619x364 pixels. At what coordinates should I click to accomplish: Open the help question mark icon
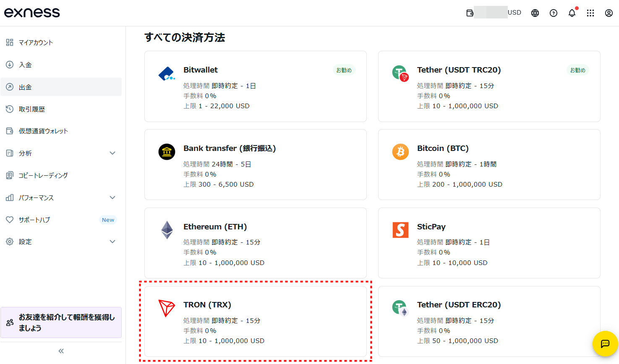coord(554,13)
